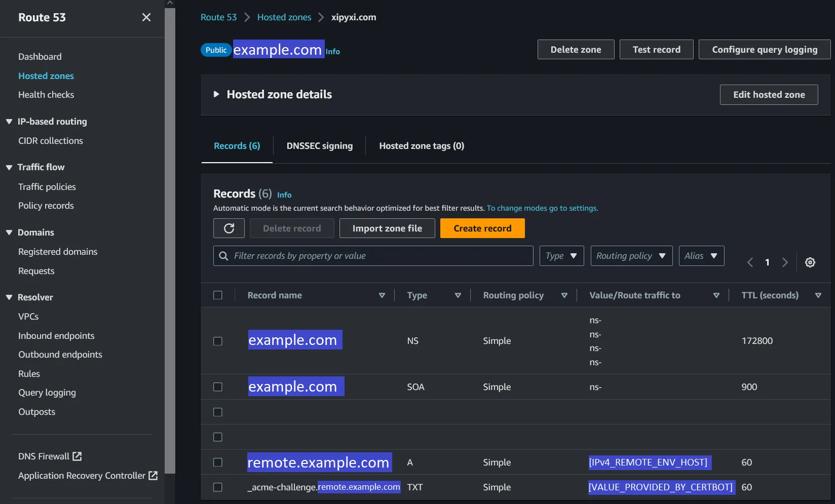Open Dashboard in sidebar
835x504 pixels.
[x=40, y=57]
